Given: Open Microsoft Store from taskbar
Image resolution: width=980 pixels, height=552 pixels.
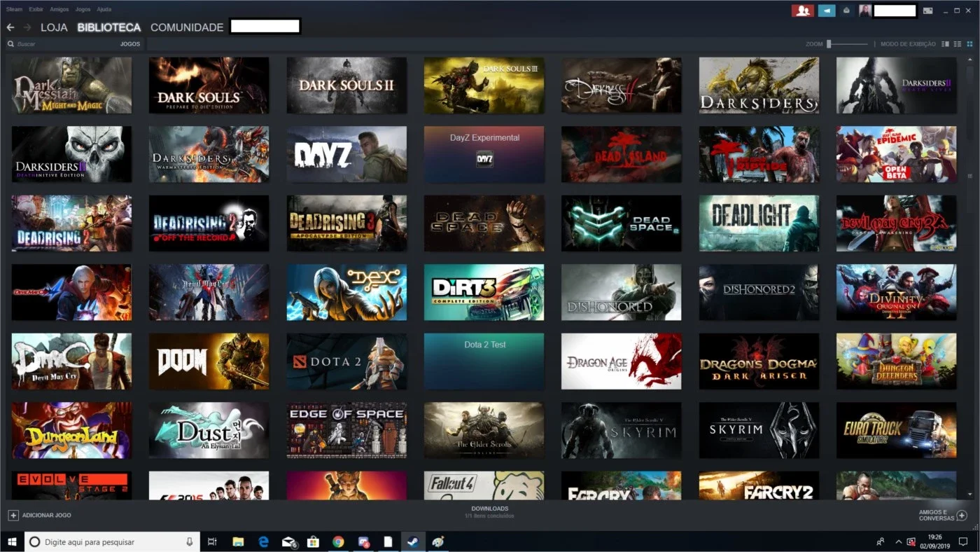Looking at the screenshot, I should (x=314, y=541).
